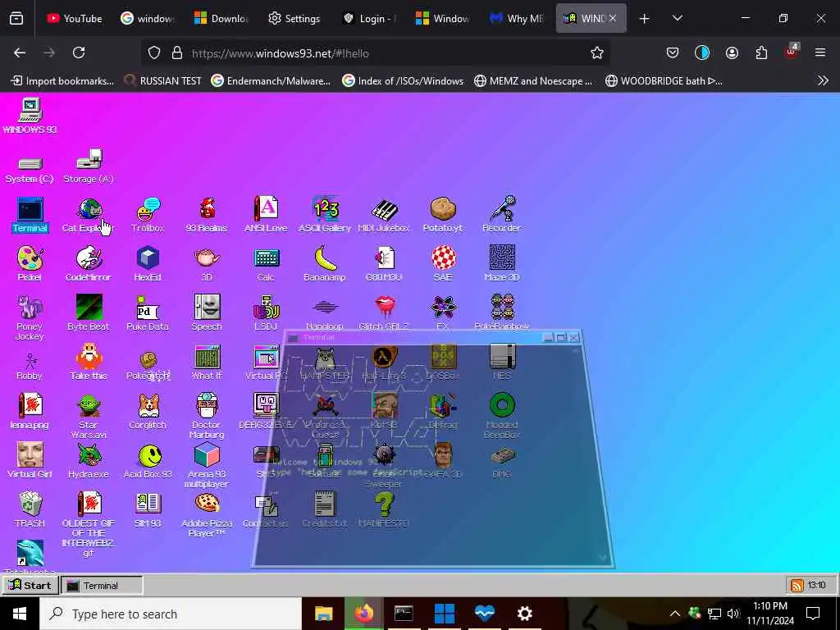840x630 pixels.
Task: Open Potato.yt icon
Action: pos(443,214)
